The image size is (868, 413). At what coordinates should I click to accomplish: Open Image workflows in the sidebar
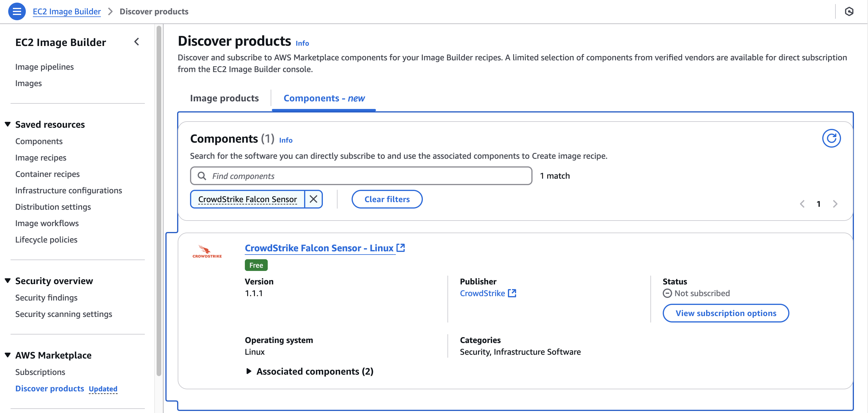[47, 223]
